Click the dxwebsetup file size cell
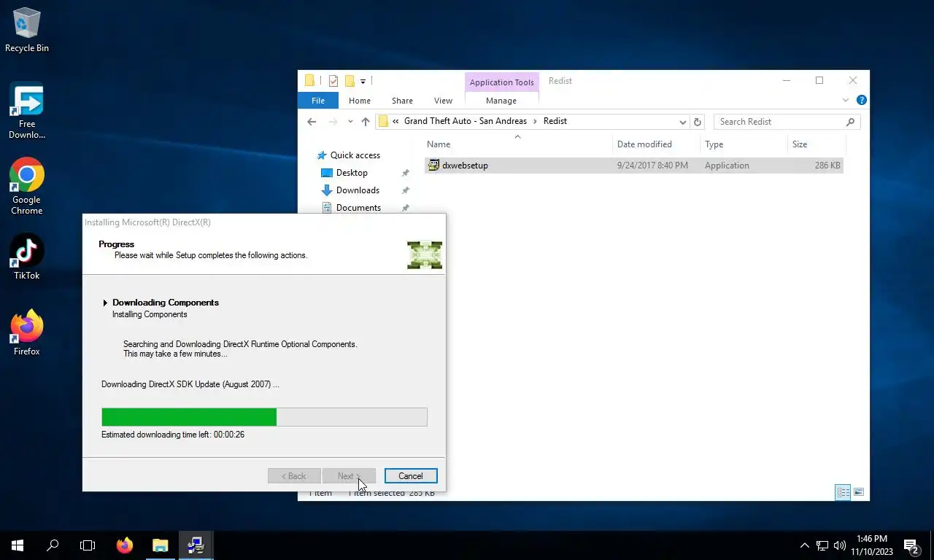 click(827, 166)
